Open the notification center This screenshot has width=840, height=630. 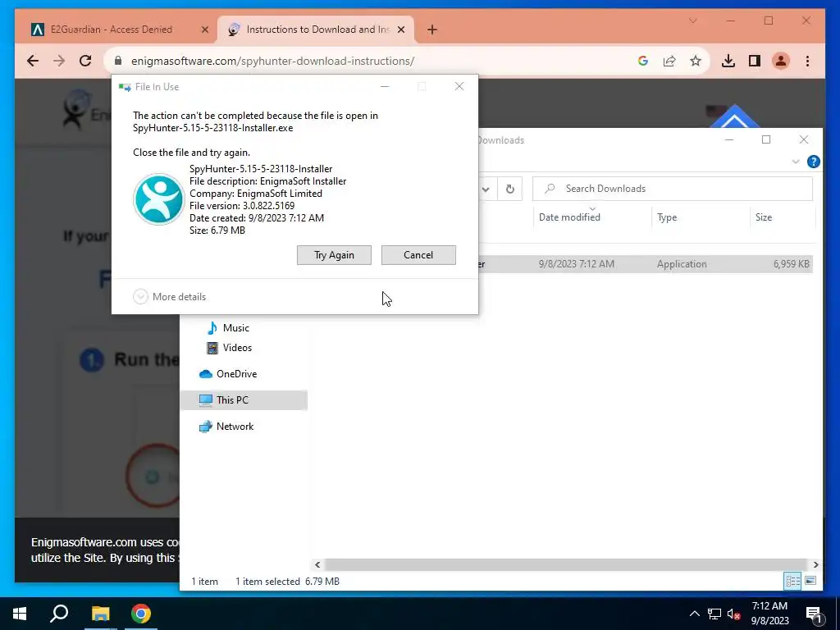coord(814,614)
